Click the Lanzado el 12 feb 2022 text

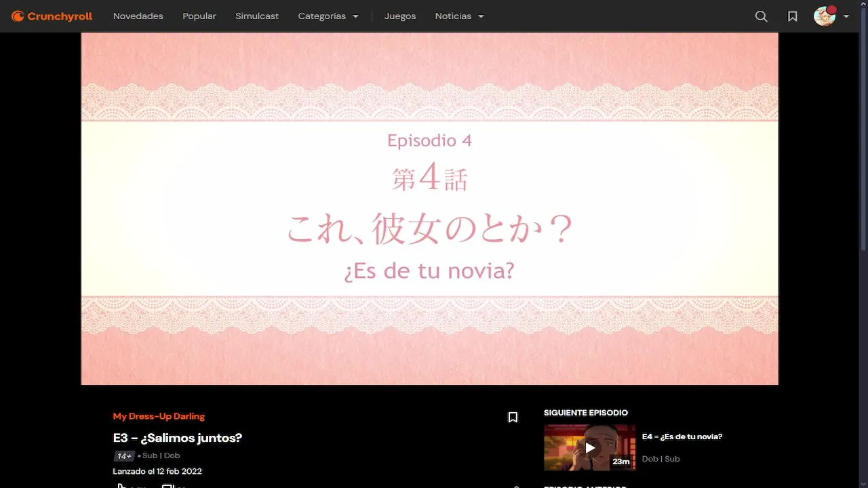pyautogui.click(x=157, y=471)
